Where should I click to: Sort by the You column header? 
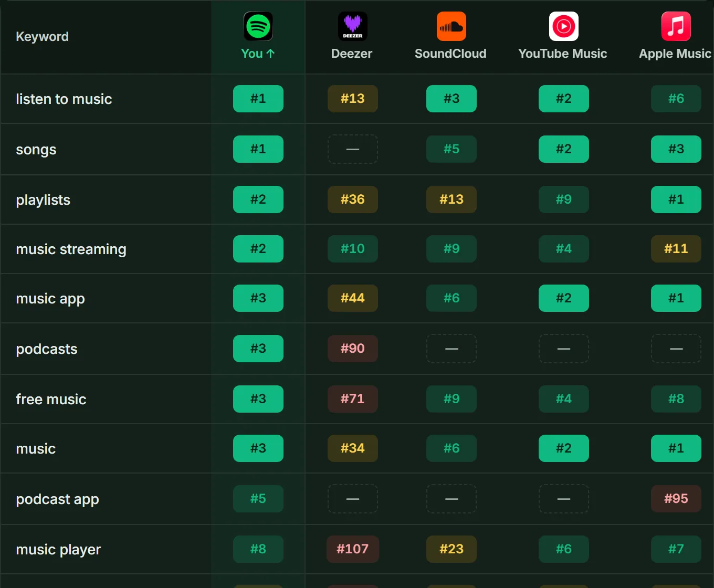click(x=258, y=54)
